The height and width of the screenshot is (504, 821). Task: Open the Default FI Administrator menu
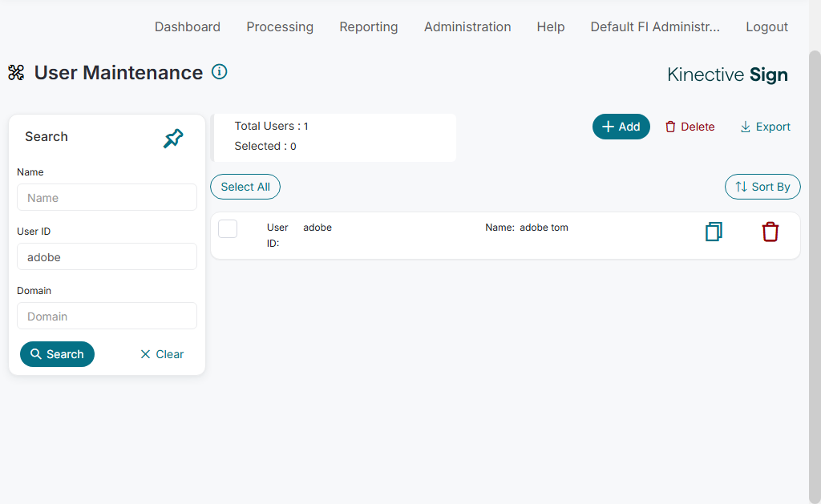point(655,26)
